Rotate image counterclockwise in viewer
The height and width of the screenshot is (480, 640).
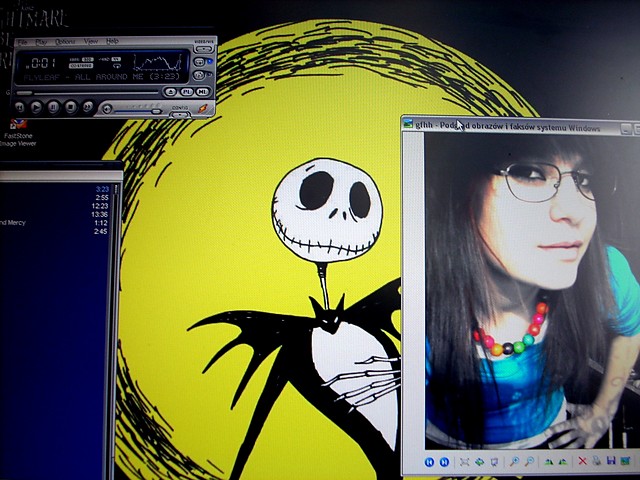click(563, 462)
